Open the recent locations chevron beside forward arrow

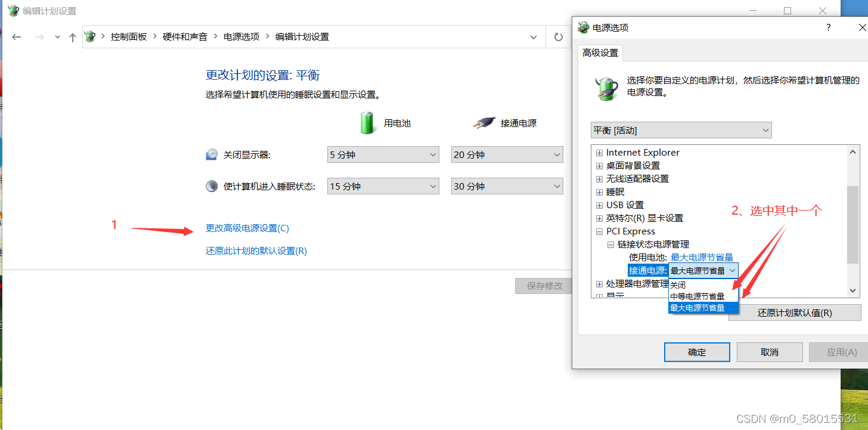point(57,37)
